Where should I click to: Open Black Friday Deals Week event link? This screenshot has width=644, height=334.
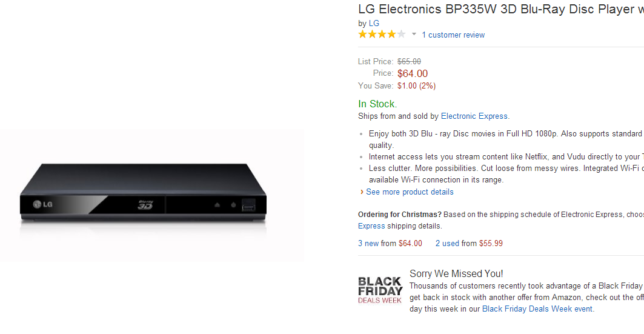(537, 309)
